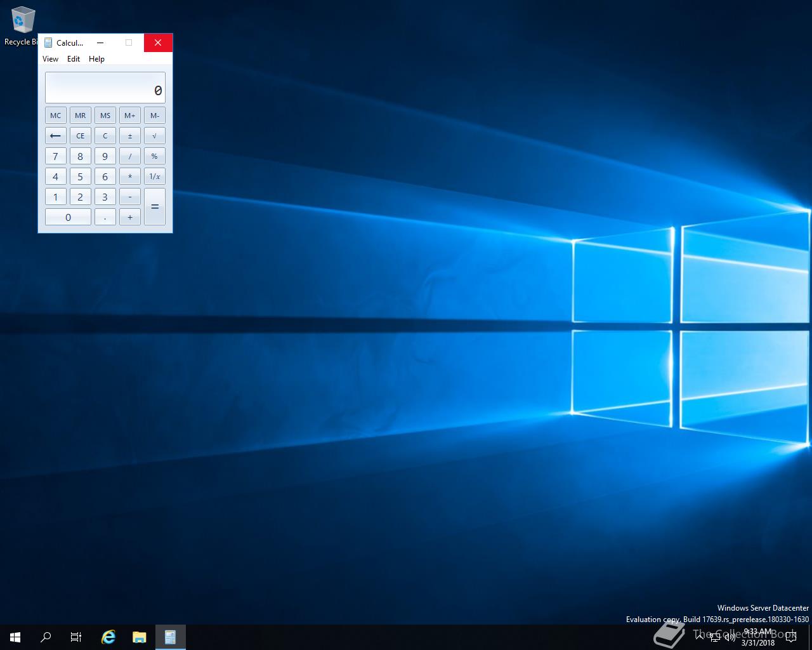This screenshot has width=812, height=650.
Task: Click the divide button
Action: (130, 156)
